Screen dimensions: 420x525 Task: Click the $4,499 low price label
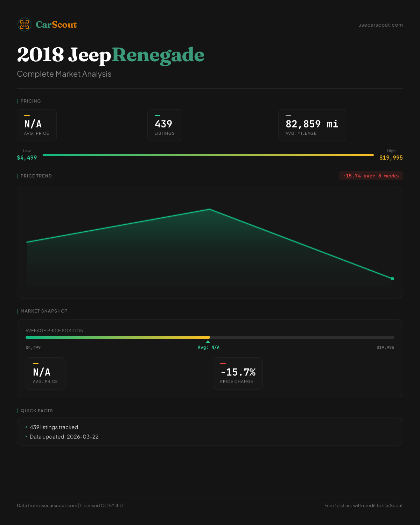(x=27, y=157)
